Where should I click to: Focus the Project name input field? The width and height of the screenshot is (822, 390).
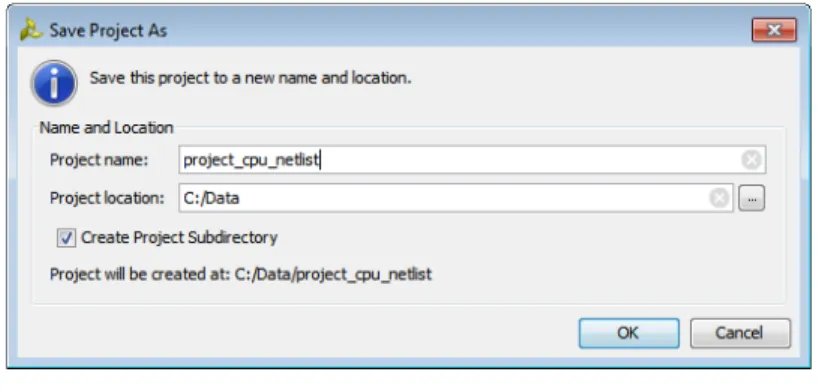click(472, 159)
